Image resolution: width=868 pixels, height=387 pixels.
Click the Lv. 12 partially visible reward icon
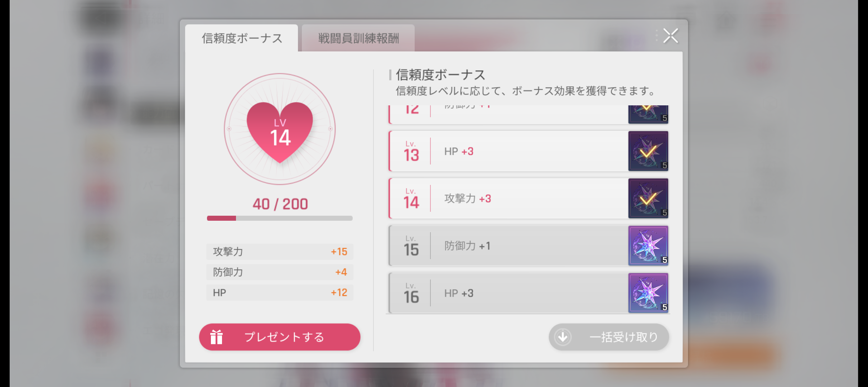click(648, 114)
